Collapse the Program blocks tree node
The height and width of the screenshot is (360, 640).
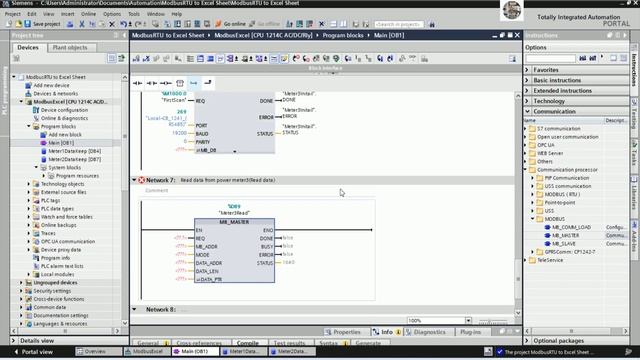(29, 127)
